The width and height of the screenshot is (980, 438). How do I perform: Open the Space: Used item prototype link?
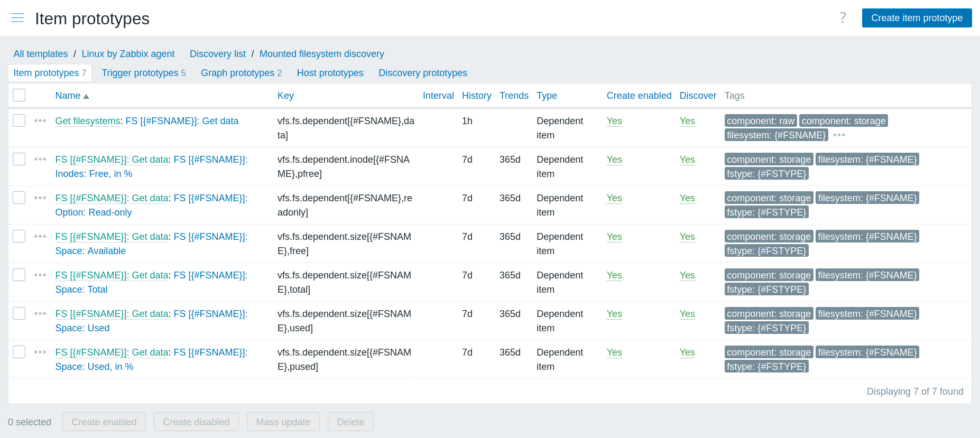coord(82,328)
